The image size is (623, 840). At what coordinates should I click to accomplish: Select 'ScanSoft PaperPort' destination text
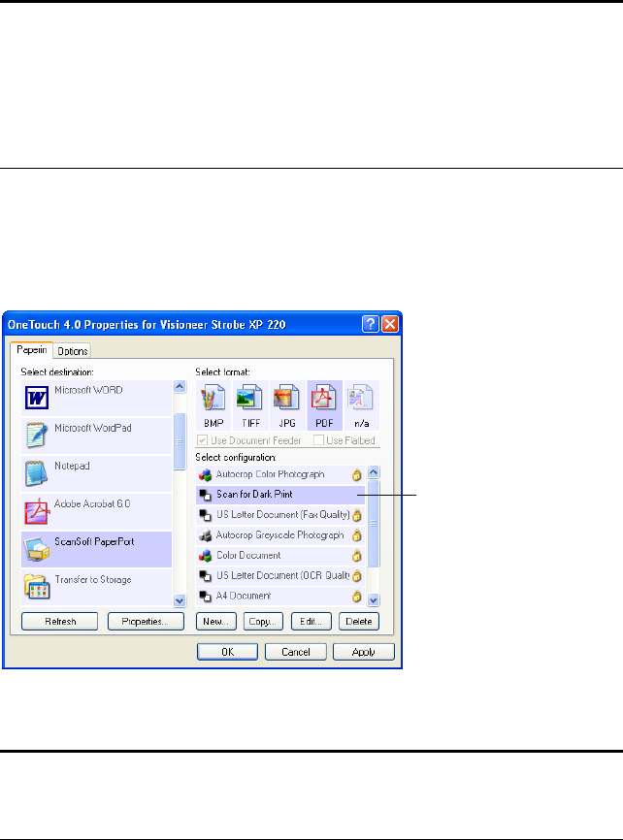[94, 541]
